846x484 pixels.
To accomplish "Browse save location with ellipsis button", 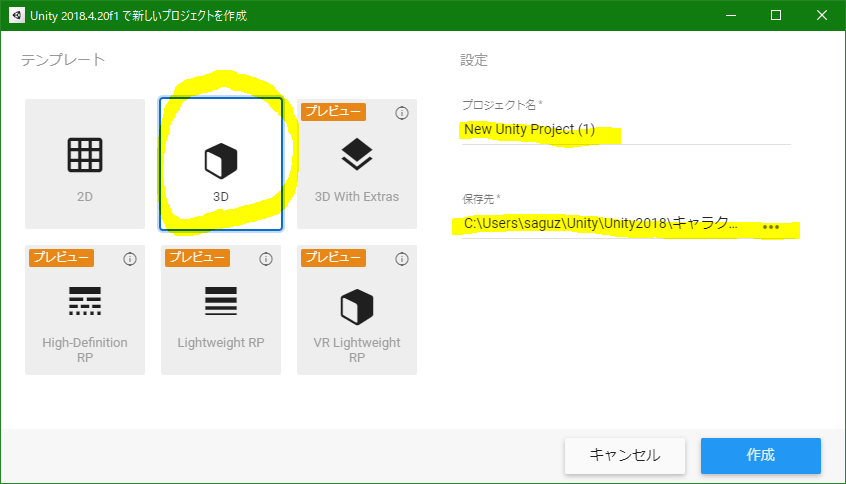I will pos(770,227).
